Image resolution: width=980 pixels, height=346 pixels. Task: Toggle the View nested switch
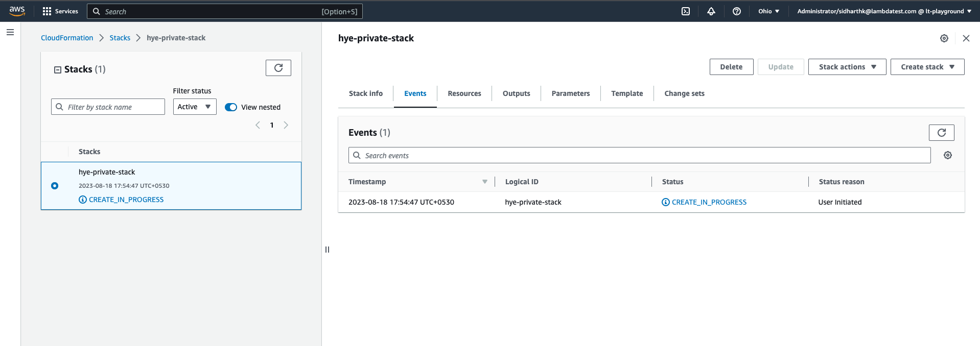(231, 107)
